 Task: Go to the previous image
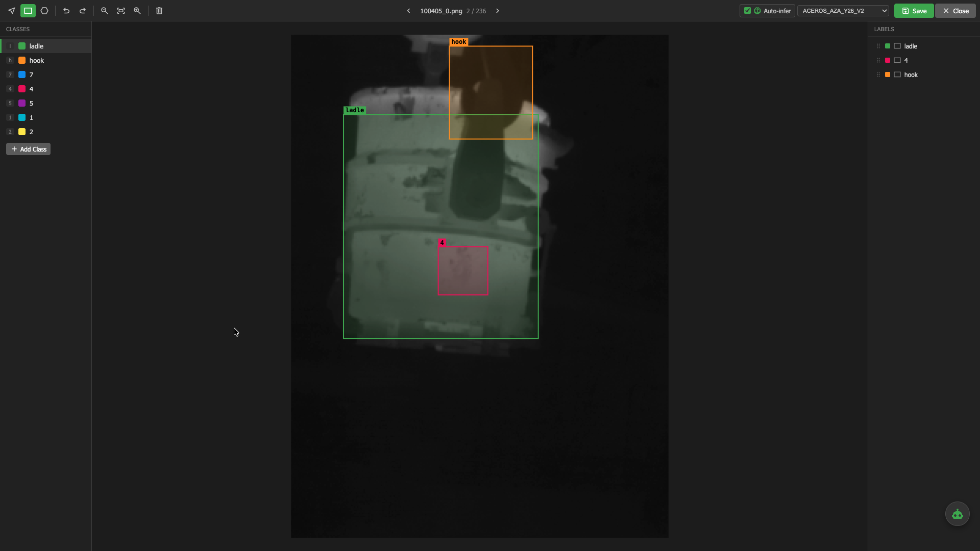pyautogui.click(x=408, y=11)
